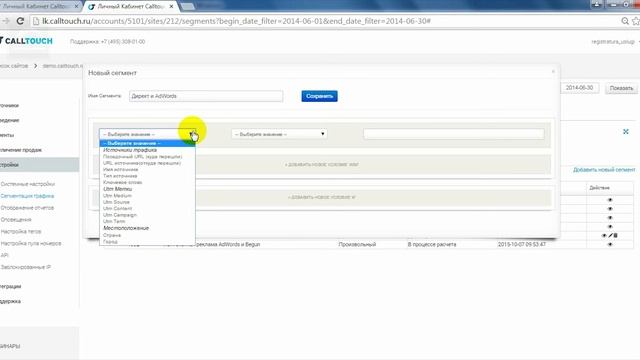Screen dimensions: 640x360
Task: Select the highlighted Выберите значение option
Action: (x=147, y=143)
